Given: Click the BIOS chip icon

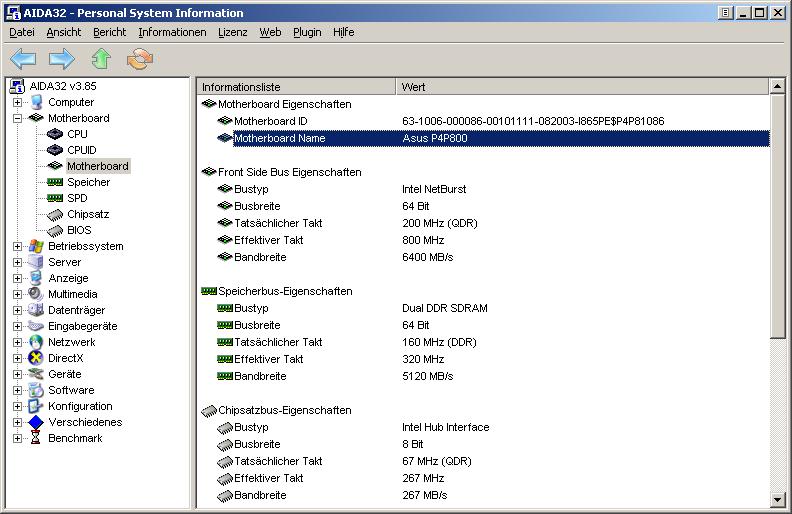Looking at the screenshot, I should click(55, 231).
